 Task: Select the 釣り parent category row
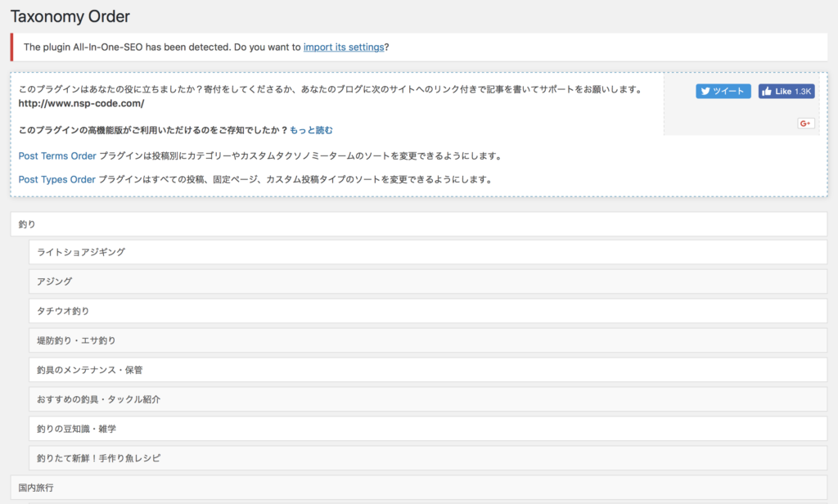[418, 223]
